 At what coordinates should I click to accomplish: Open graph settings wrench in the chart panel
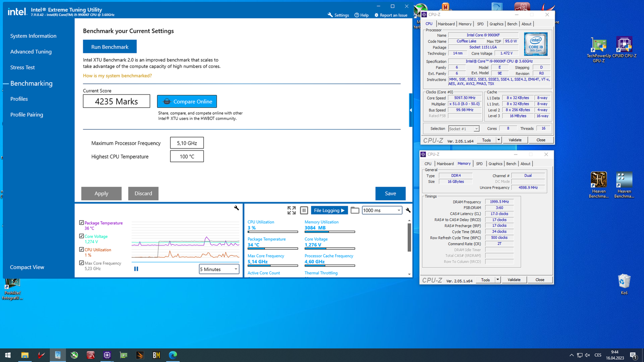point(236,208)
